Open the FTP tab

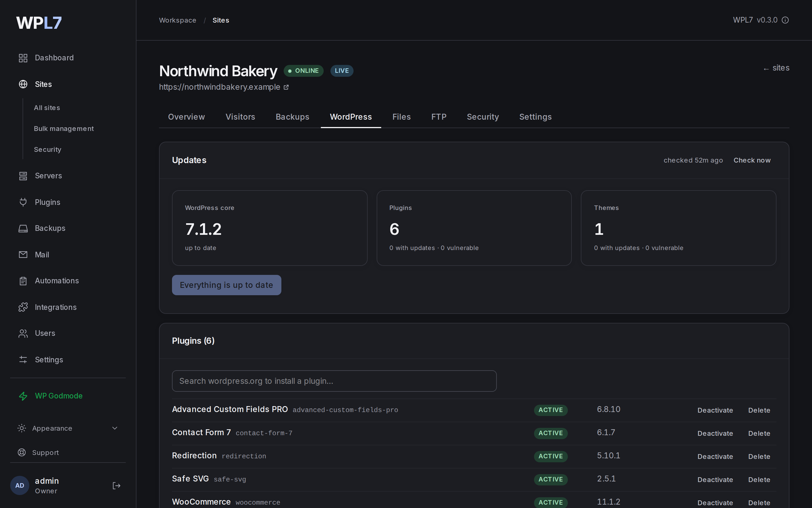(x=438, y=117)
